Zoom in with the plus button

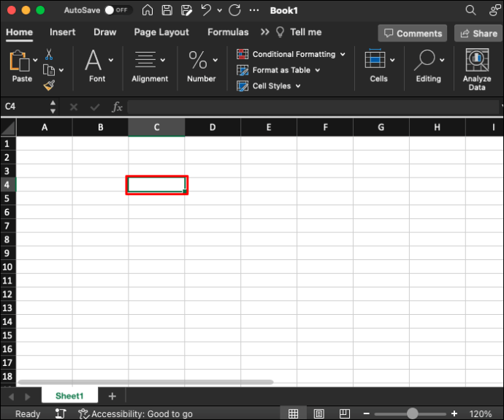454,413
